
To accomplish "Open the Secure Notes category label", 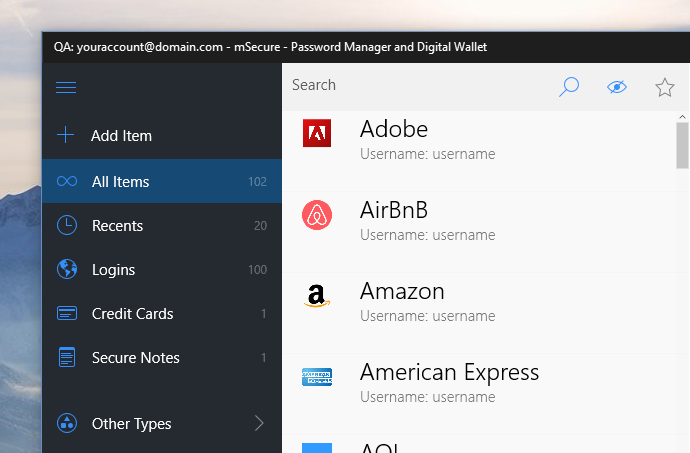I will pos(136,357).
